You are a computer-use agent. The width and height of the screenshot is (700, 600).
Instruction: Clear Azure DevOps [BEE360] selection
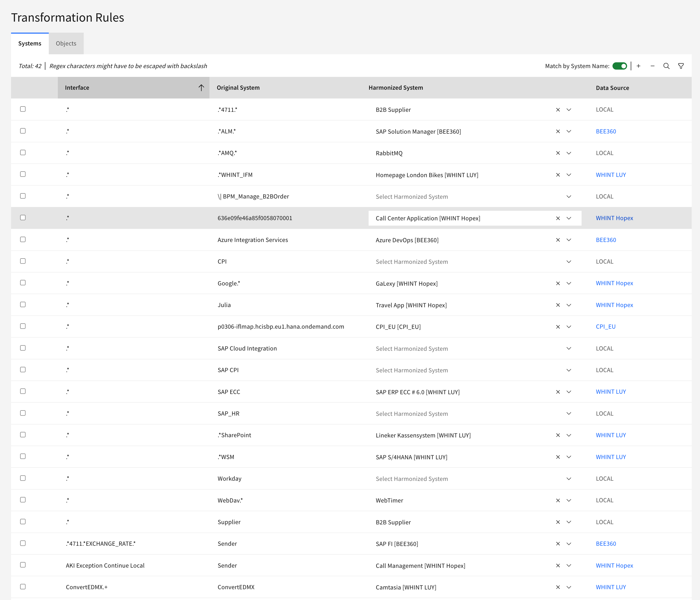(558, 240)
